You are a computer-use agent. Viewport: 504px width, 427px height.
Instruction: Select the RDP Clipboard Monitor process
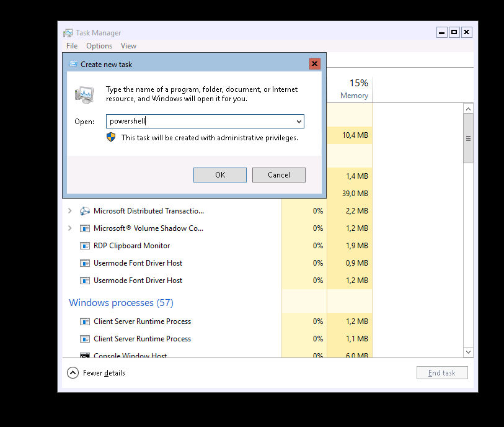131,246
